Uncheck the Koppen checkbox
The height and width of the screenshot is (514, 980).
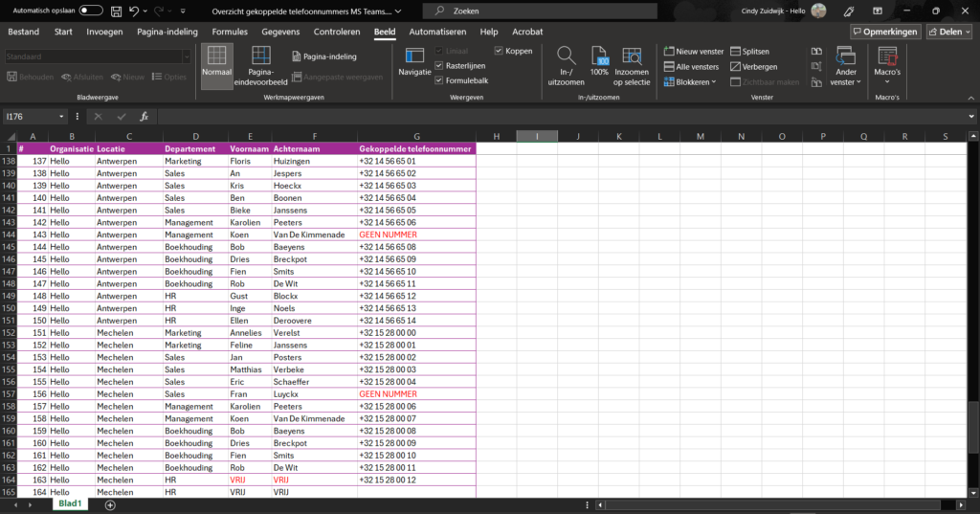[x=499, y=51]
